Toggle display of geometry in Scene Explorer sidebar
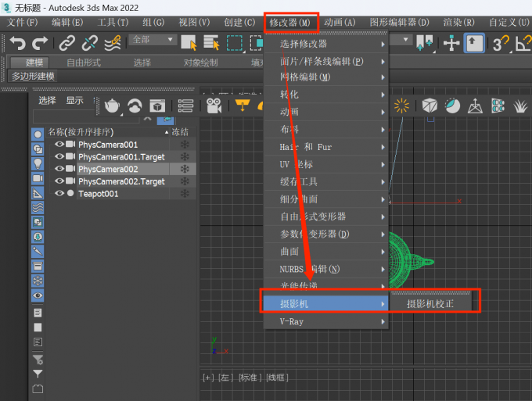Viewport: 532px width, 401px height. [38, 134]
